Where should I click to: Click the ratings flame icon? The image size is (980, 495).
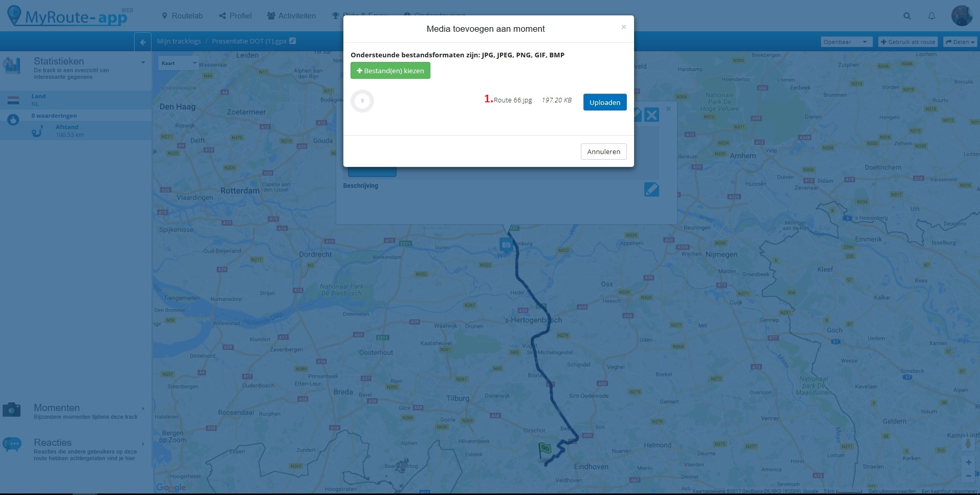[13, 120]
